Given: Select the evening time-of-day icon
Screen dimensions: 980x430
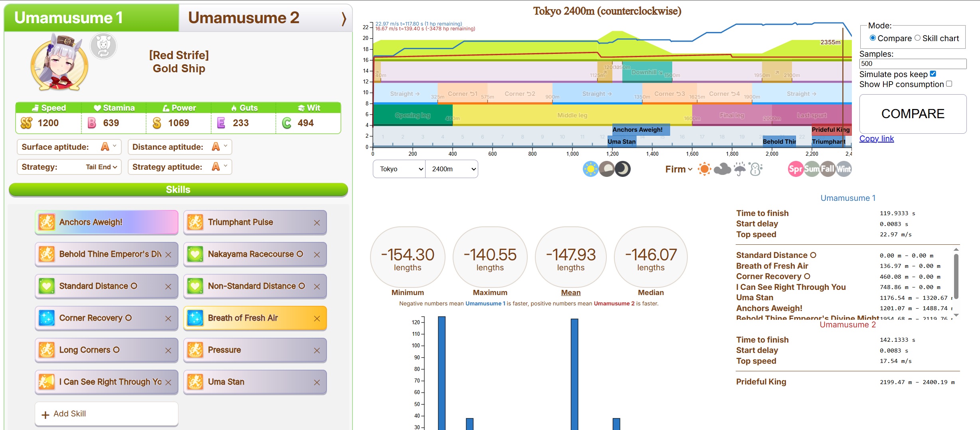Looking at the screenshot, I should [x=607, y=169].
